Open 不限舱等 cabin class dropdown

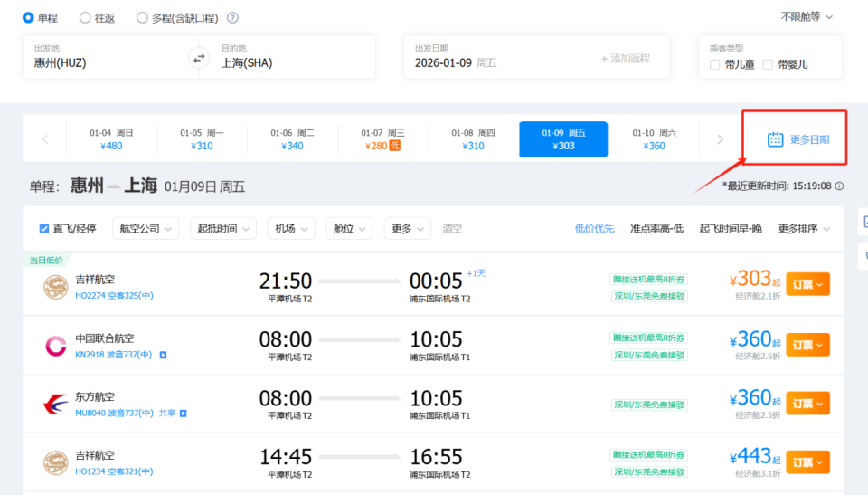click(807, 17)
